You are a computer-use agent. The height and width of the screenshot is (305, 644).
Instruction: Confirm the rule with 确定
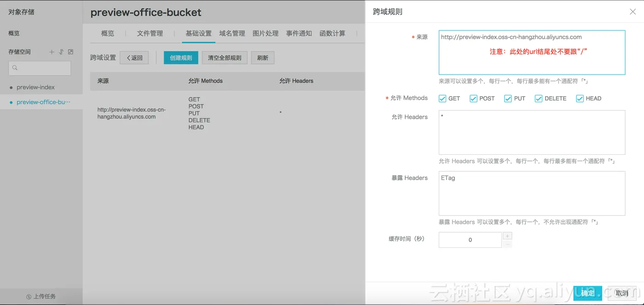[x=587, y=293]
